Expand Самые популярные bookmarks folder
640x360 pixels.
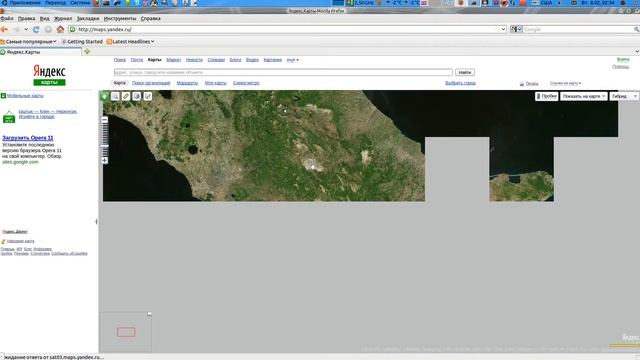point(28,42)
